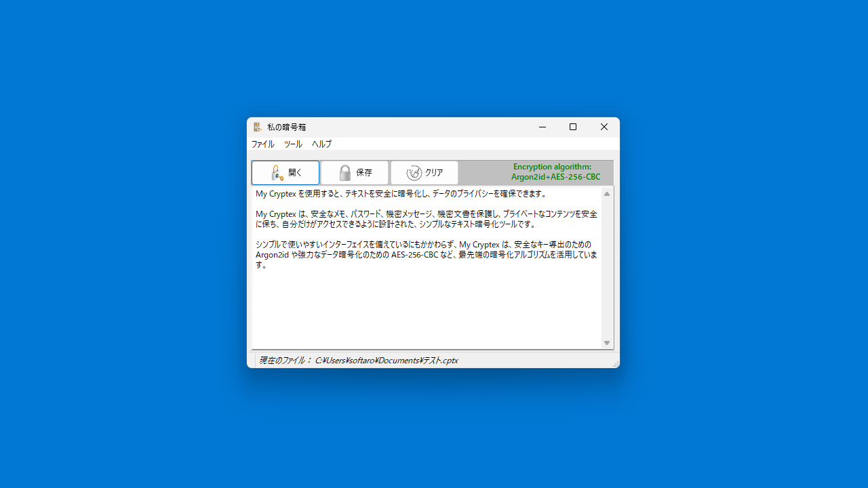Click the unlocked padlock icon on 開く
The width and height of the screenshot is (868, 488).
[277, 173]
